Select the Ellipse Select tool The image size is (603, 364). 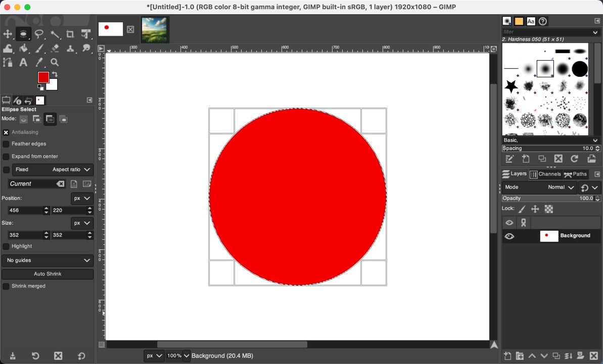click(23, 34)
